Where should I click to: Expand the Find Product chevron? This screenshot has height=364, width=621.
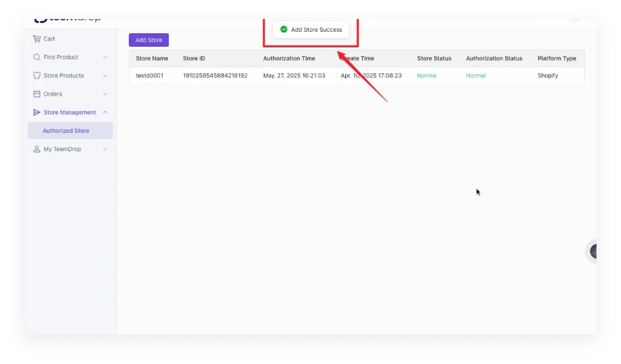[x=105, y=58]
